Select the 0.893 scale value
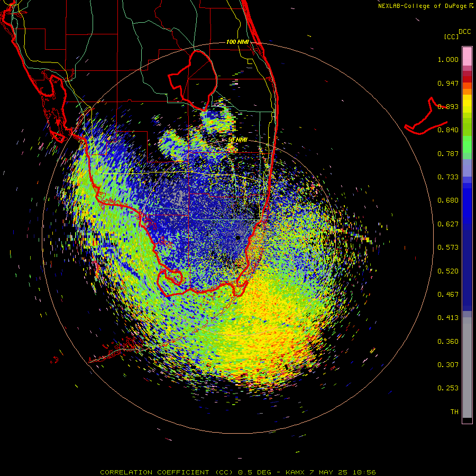 (x=448, y=106)
